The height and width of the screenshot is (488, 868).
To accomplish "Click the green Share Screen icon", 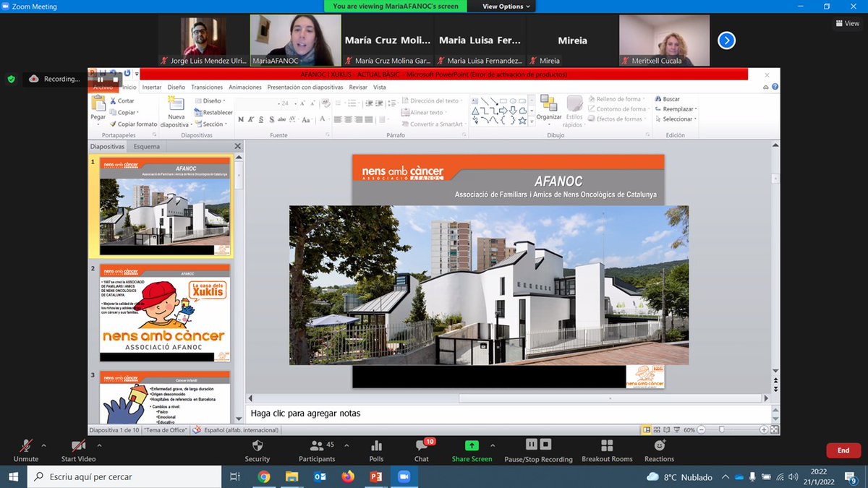I will click(472, 445).
